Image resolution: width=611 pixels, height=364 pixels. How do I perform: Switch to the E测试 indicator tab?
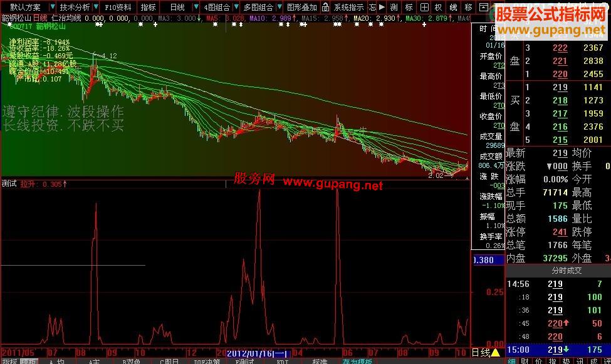[244, 361]
